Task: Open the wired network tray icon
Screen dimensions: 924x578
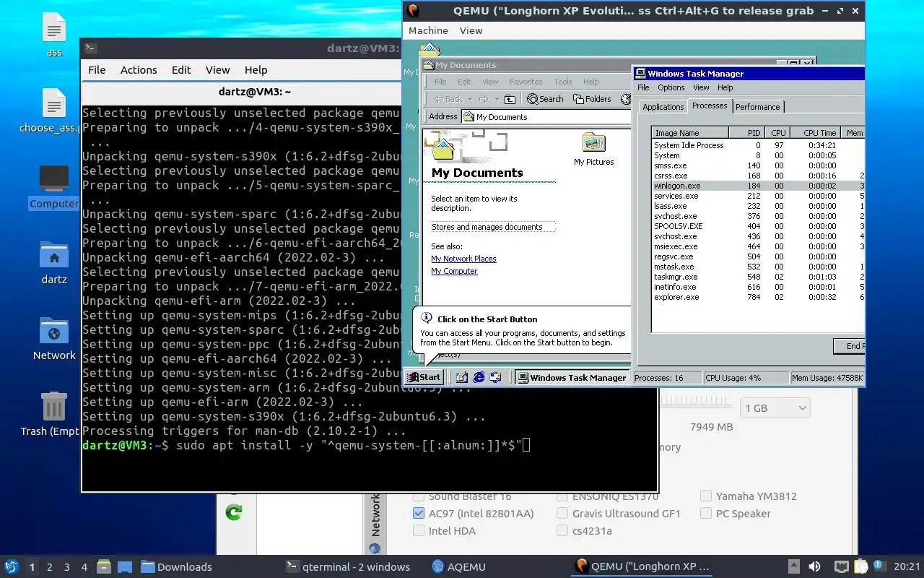Action: click(x=842, y=567)
